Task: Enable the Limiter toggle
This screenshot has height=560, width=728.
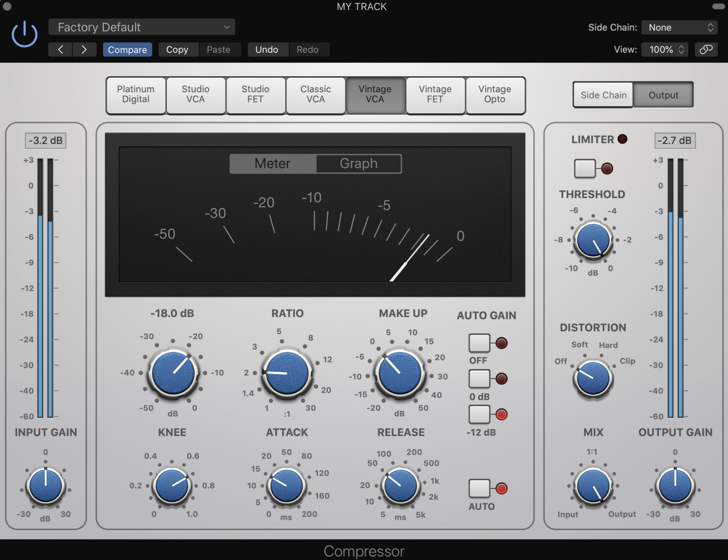Action: click(x=584, y=168)
